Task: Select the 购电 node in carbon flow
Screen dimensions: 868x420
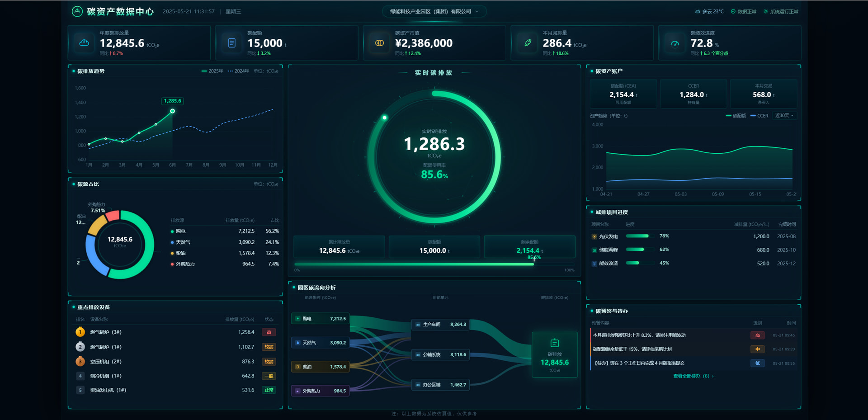Action: coord(321,319)
